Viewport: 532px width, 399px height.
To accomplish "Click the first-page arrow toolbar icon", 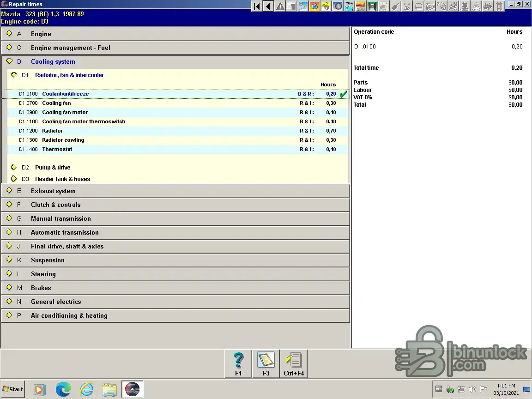I will tap(257, 6).
